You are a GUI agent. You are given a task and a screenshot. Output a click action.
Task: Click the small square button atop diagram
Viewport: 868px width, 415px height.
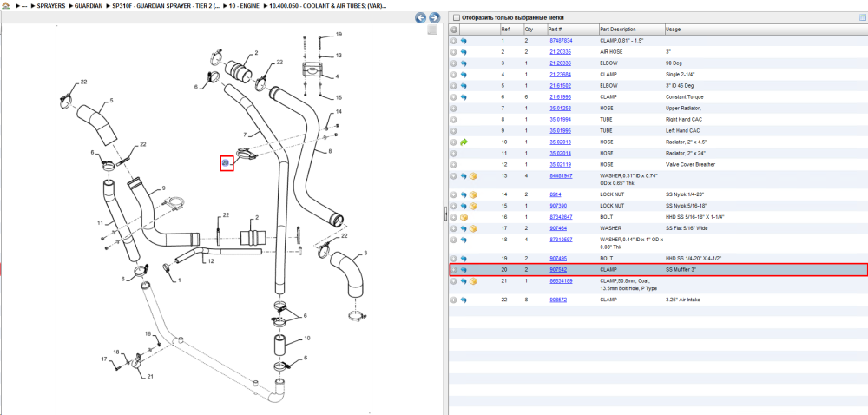[433, 30]
